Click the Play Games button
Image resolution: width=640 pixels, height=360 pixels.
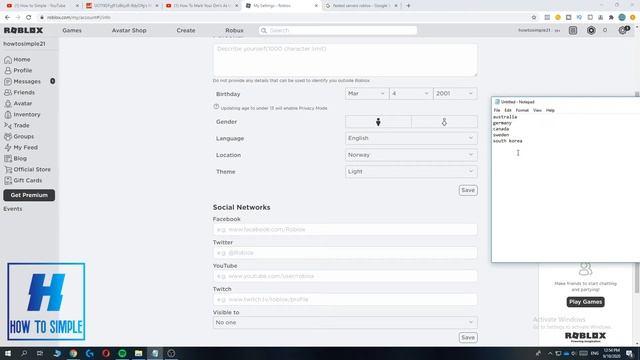coord(585,302)
